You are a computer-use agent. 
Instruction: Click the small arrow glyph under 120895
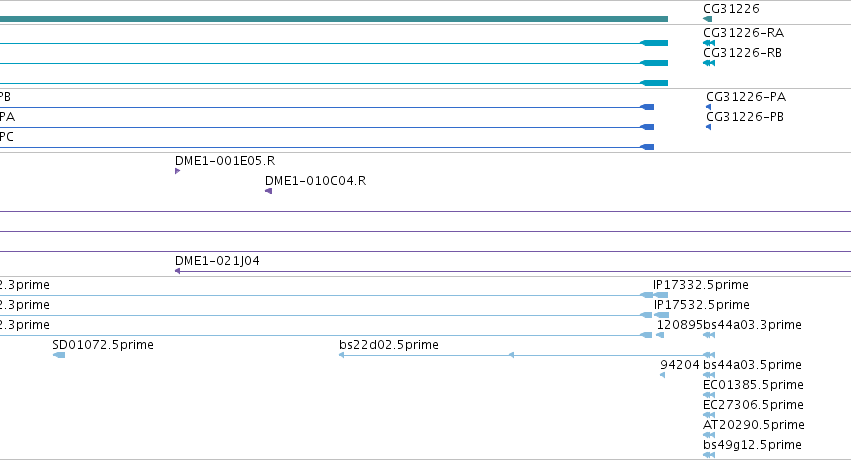[660, 335]
